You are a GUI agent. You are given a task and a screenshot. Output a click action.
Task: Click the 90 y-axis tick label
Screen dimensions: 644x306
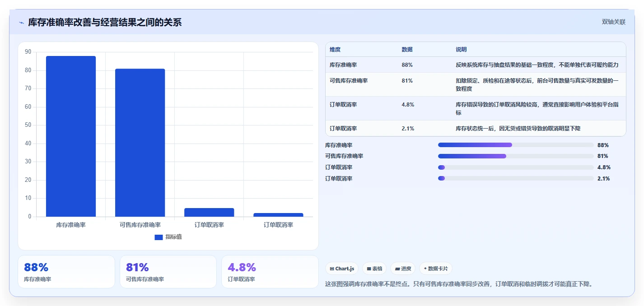(28, 52)
